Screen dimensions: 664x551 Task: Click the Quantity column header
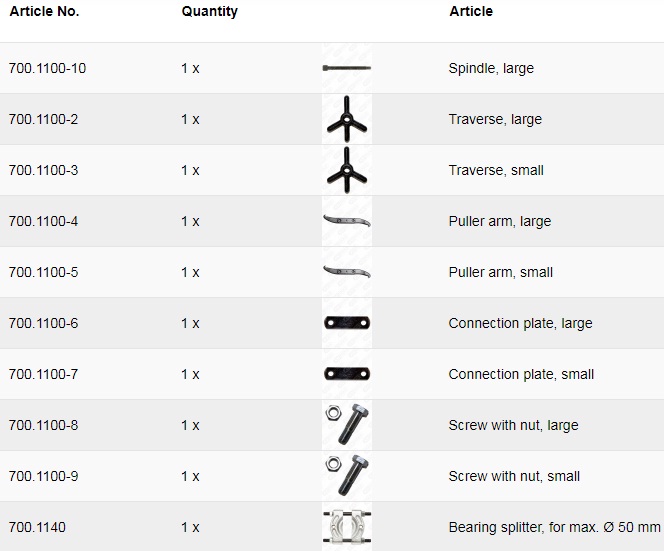click(210, 12)
